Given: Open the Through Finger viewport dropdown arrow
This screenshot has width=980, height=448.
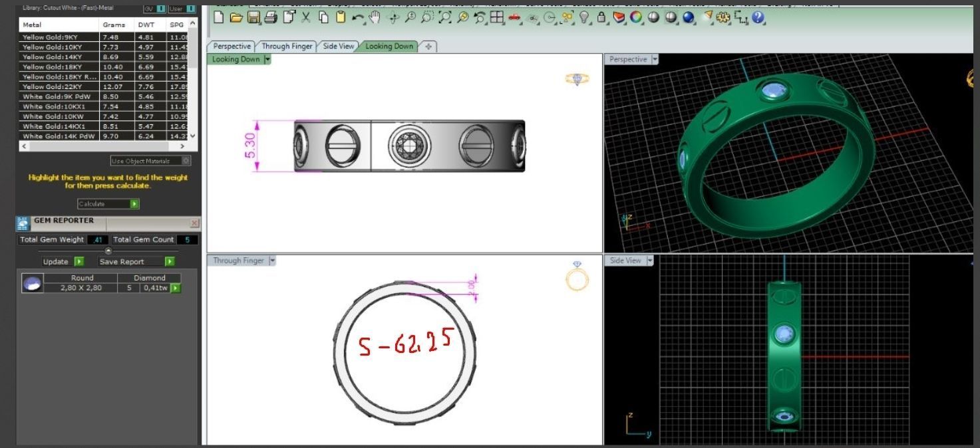Looking at the screenshot, I should pyautogui.click(x=272, y=261).
